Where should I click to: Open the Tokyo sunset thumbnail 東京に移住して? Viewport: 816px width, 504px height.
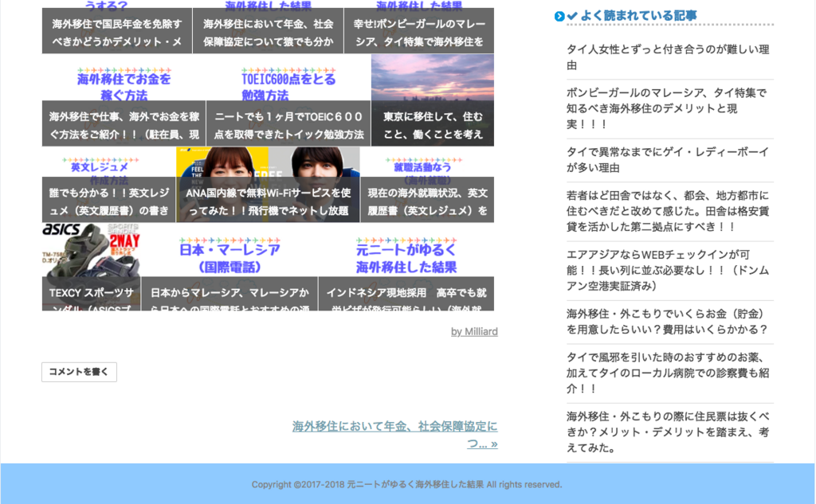coord(433,100)
